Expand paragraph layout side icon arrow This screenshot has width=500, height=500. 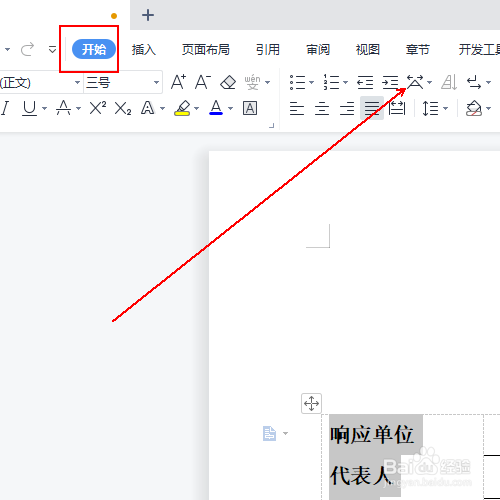point(285,433)
